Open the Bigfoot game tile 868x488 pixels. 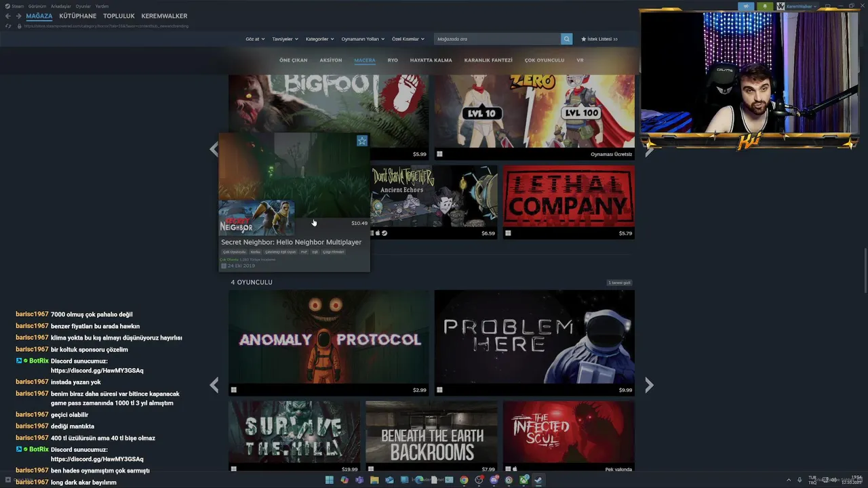(x=329, y=112)
